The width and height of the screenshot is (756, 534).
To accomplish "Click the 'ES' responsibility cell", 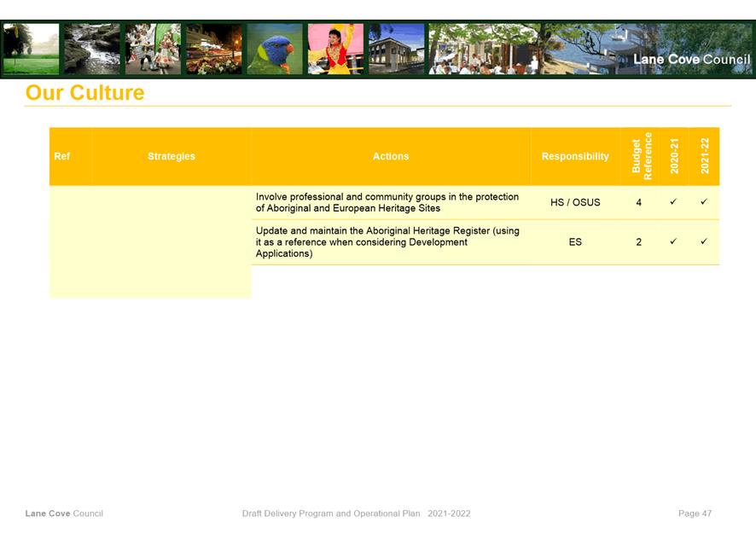I will (x=575, y=242).
